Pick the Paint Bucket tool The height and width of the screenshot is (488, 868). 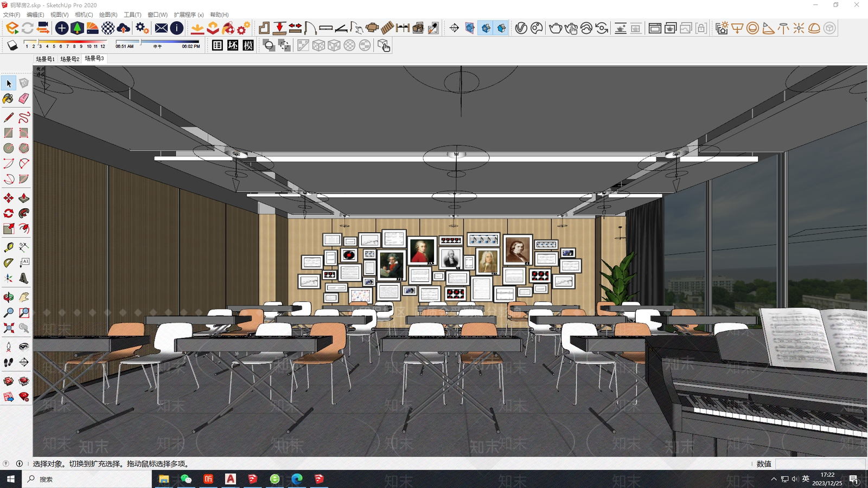click(x=9, y=98)
